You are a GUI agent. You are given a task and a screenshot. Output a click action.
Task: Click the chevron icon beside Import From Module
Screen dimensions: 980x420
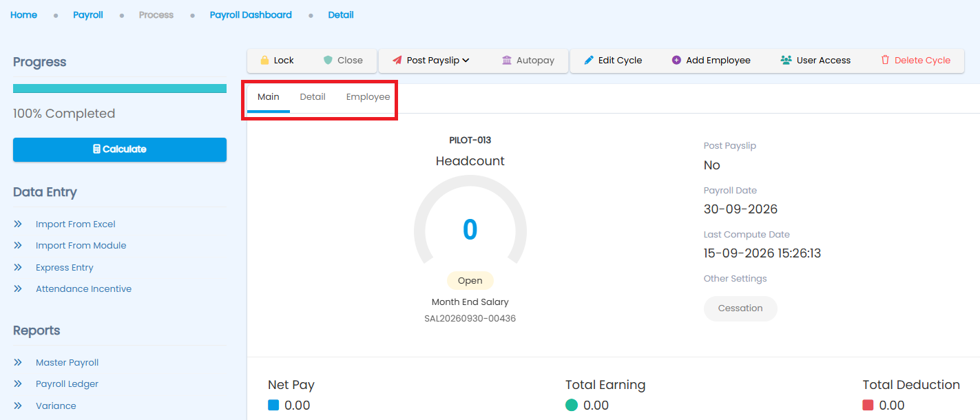point(18,246)
